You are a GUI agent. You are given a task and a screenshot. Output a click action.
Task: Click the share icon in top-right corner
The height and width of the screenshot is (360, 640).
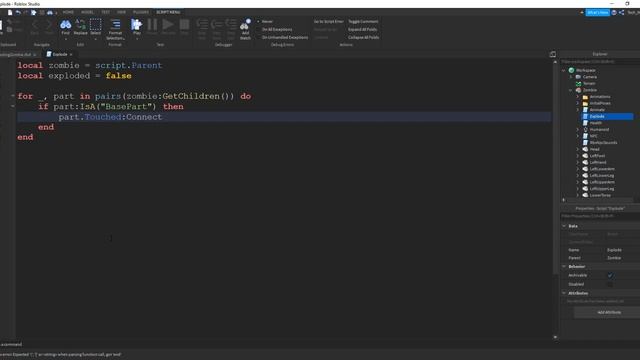[x=621, y=13]
